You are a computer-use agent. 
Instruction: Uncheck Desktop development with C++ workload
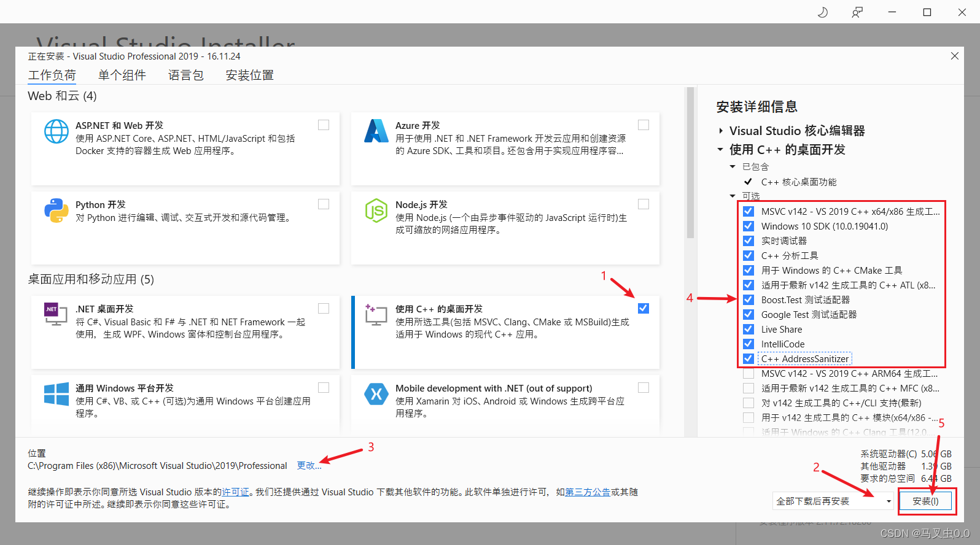point(644,308)
